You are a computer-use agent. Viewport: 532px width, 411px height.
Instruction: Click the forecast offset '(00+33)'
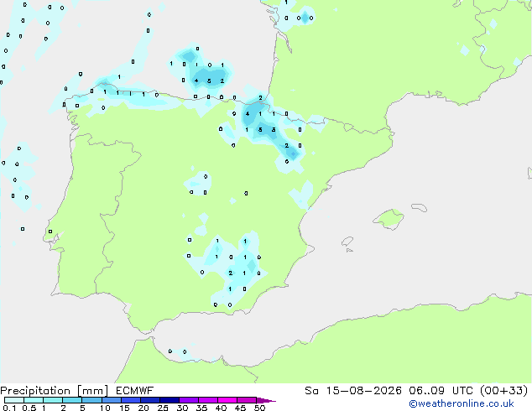[x=504, y=391]
